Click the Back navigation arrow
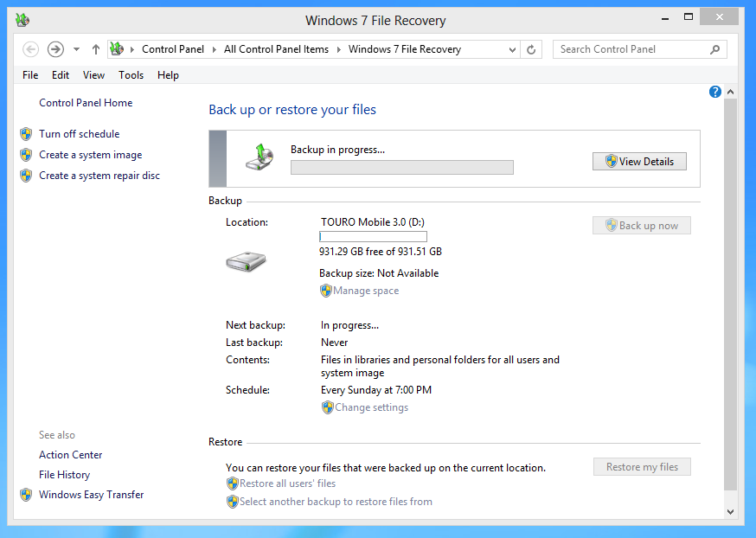 pos(30,49)
